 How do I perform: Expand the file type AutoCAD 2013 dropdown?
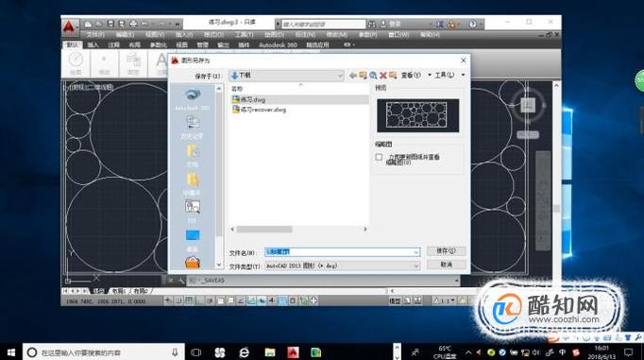pos(416,266)
